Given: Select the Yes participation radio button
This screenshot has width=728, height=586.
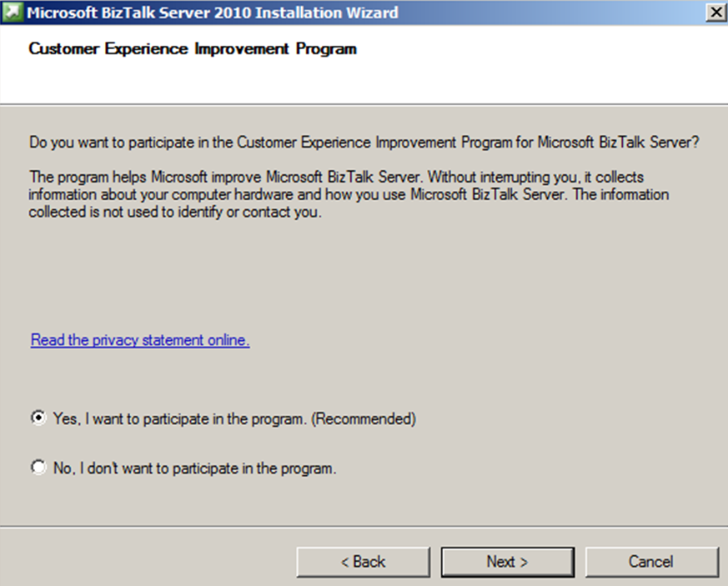Looking at the screenshot, I should (38, 418).
